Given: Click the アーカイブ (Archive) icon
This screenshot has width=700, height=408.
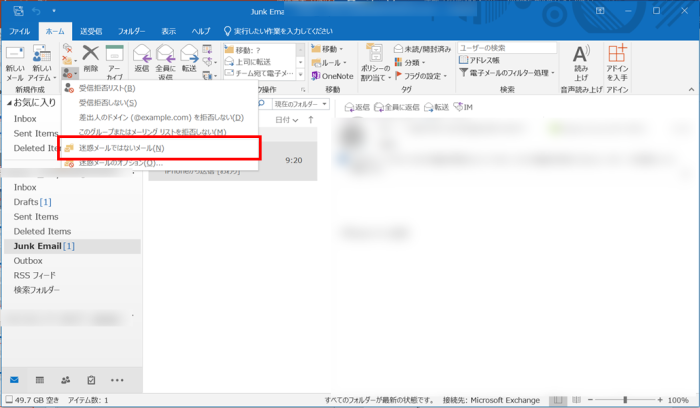Looking at the screenshot, I should coord(115,61).
